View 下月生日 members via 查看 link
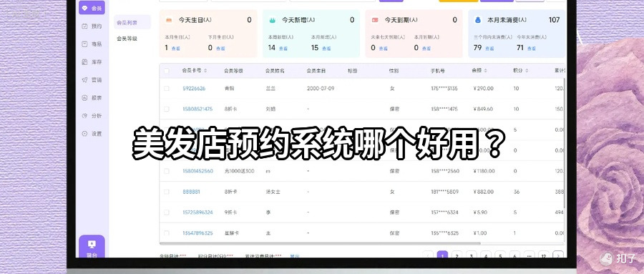This screenshot has width=644, height=274. tap(220, 48)
